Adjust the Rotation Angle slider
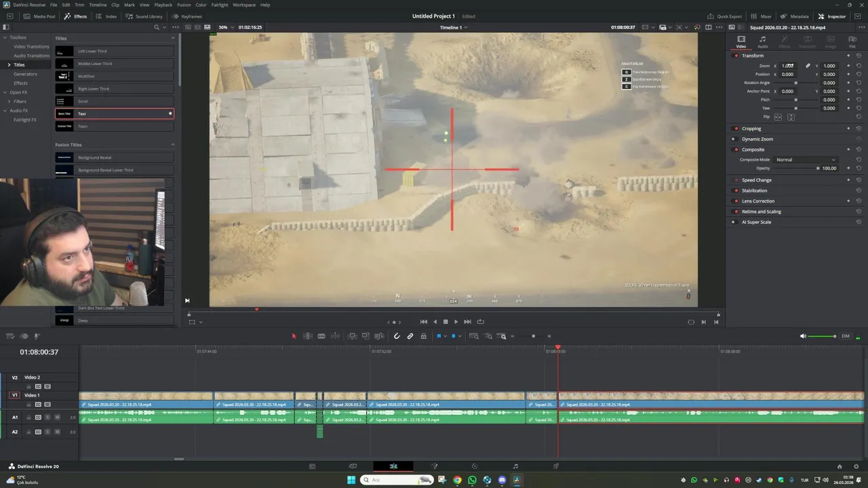Image resolution: width=868 pixels, height=488 pixels. coord(796,83)
